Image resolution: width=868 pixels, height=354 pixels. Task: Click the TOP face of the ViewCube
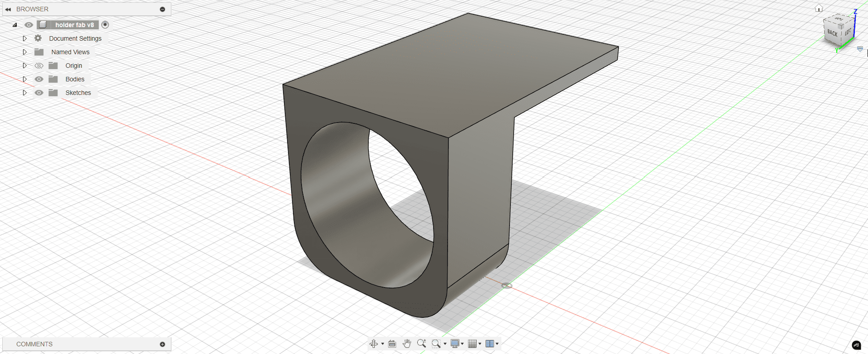coord(839,19)
